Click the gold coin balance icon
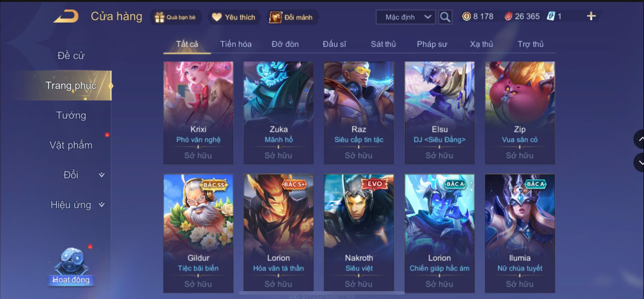This screenshot has width=644, height=299. [466, 17]
